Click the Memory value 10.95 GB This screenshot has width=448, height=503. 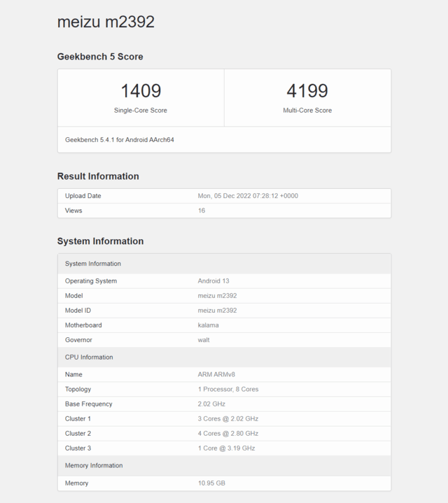[x=211, y=483]
